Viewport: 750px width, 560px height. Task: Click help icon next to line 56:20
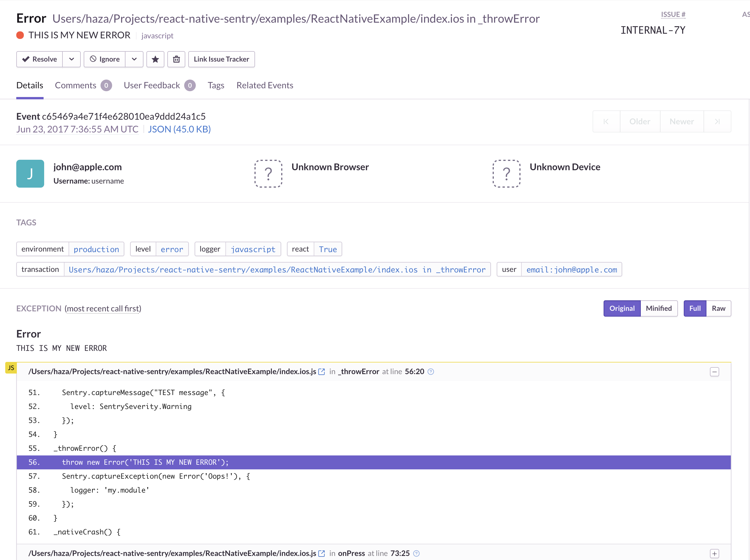click(x=431, y=372)
